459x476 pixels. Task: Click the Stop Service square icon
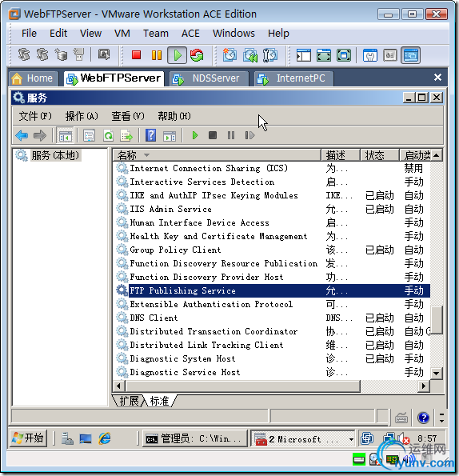tap(213, 135)
